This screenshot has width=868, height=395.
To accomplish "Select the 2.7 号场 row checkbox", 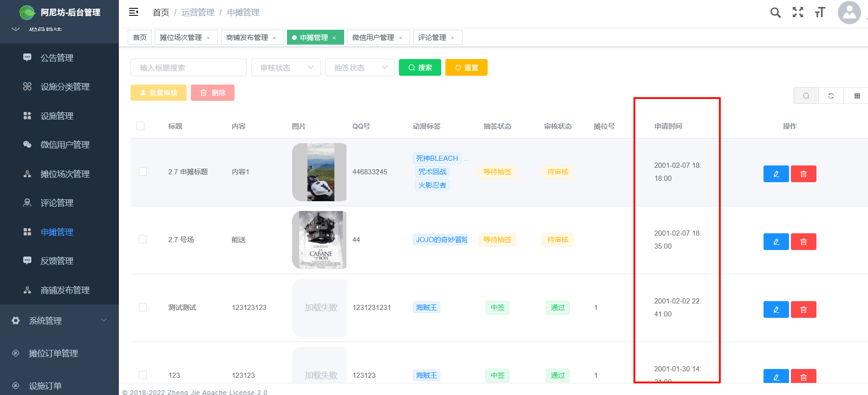I will (x=143, y=239).
